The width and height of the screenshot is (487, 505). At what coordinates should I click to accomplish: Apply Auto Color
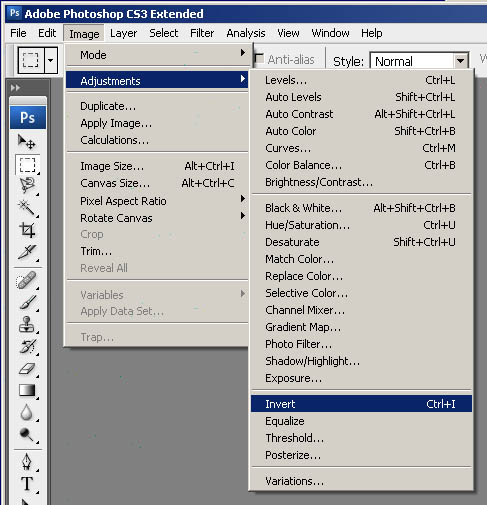point(361,131)
